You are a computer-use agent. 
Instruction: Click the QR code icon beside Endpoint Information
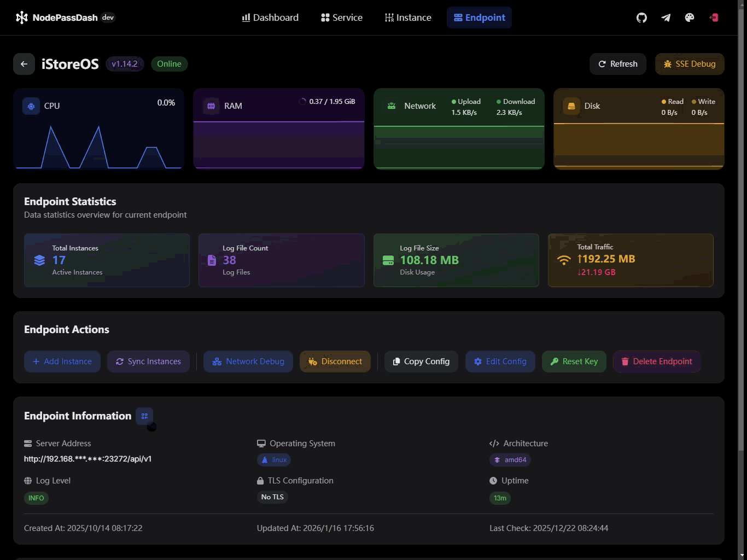tap(144, 416)
